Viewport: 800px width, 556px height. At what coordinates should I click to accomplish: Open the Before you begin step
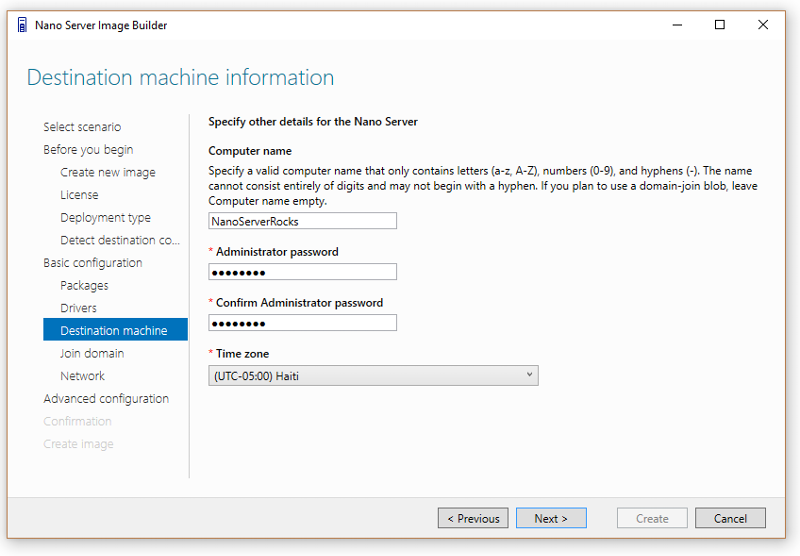click(x=88, y=149)
